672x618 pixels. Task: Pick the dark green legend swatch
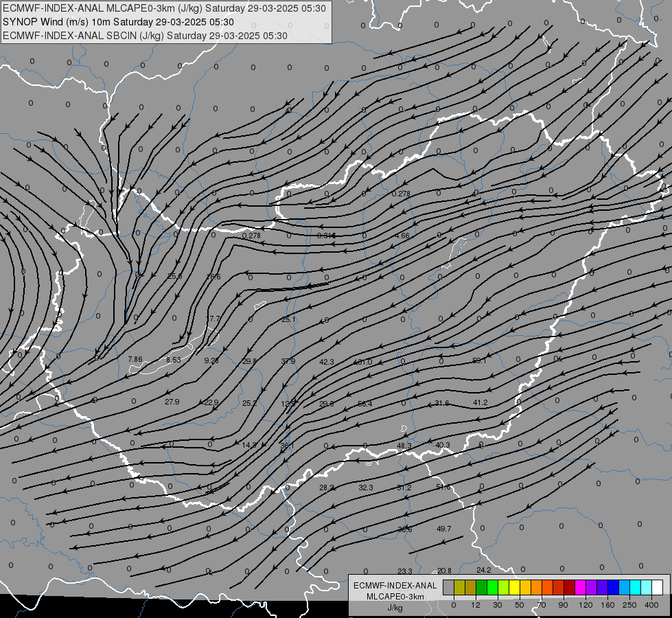481,587
